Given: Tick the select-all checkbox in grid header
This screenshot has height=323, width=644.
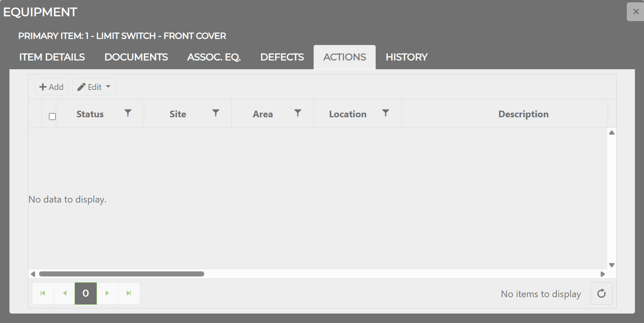Looking at the screenshot, I should tap(52, 117).
